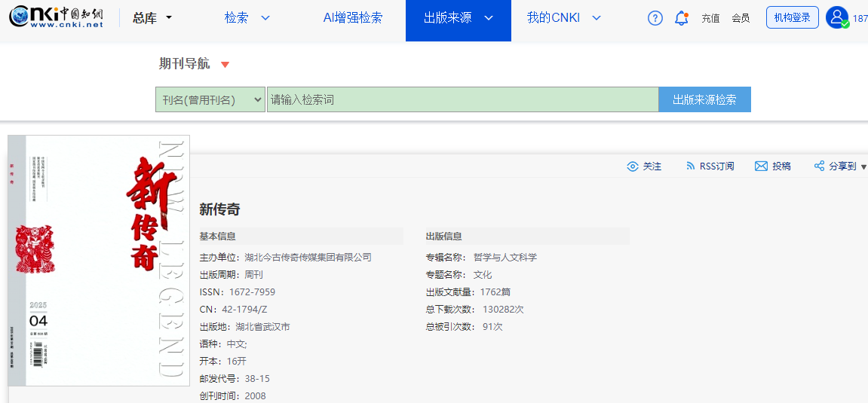This screenshot has height=403, width=868.
Task: Expand the 出版来源 menu chevron
Action: [x=488, y=18]
